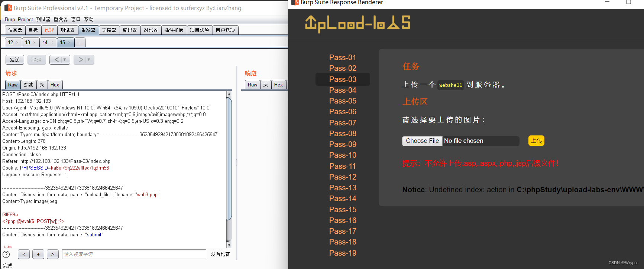Click the filename "whh3.php" in request
The image size is (644, 269).
click(x=148, y=195)
